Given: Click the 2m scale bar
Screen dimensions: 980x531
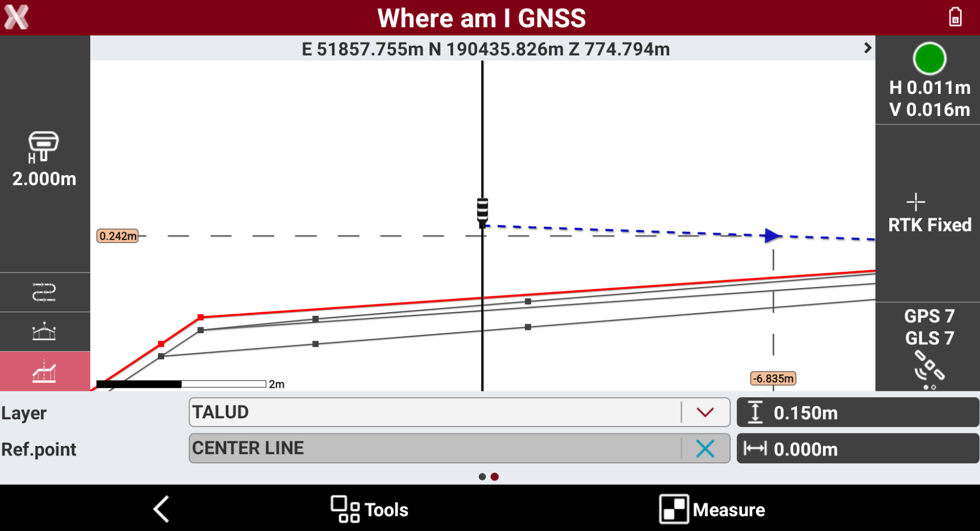Looking at the screenshot, I should point(190,384).
